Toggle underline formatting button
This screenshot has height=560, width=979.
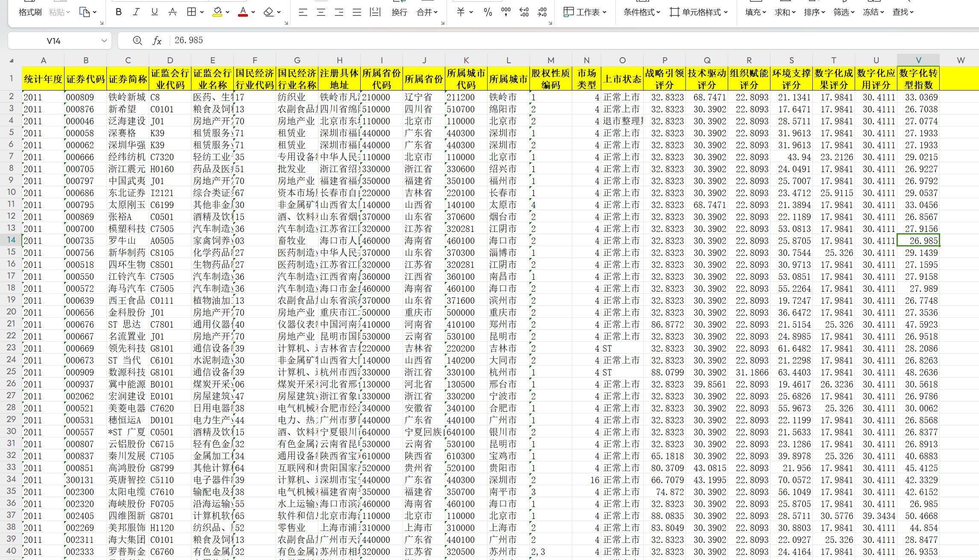coord(154,12)
